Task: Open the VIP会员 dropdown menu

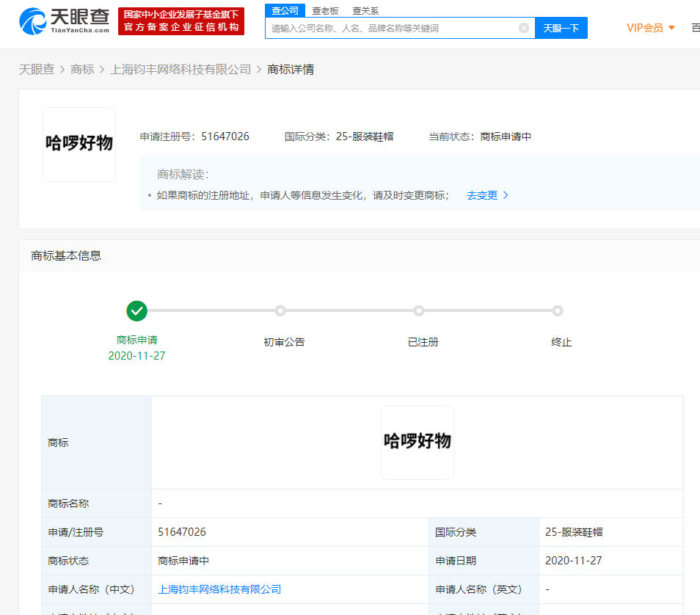Action: (650, 28)
